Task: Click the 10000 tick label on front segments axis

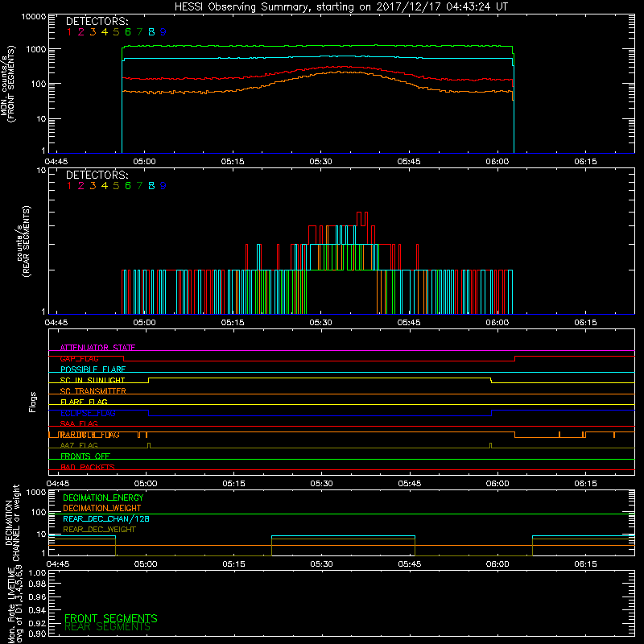Action: (x=34, y=17)
